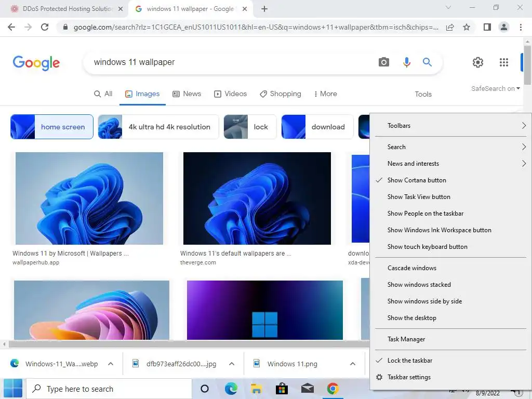The width and height of the screenshot is (532, 399).
Task: Expand the Search submenu
Action: (x=450, y=147)
